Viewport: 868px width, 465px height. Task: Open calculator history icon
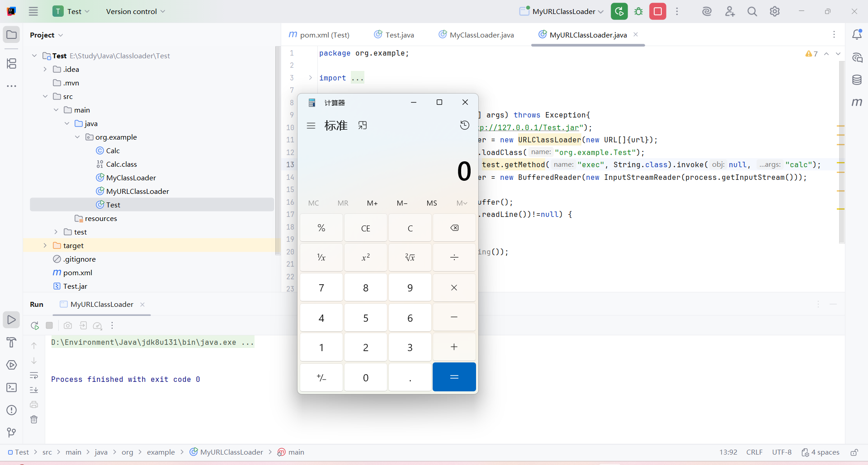pyautogui.click(x=464, y=125)
